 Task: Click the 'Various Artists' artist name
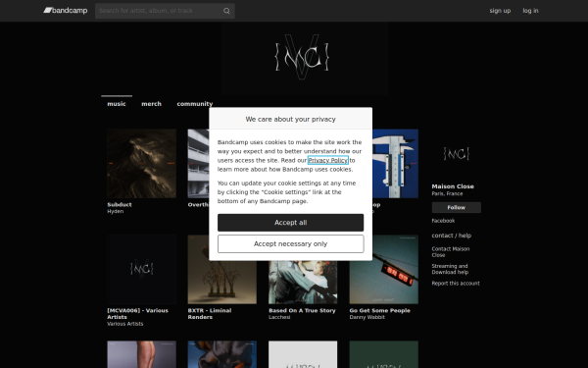tap(124, 324)
